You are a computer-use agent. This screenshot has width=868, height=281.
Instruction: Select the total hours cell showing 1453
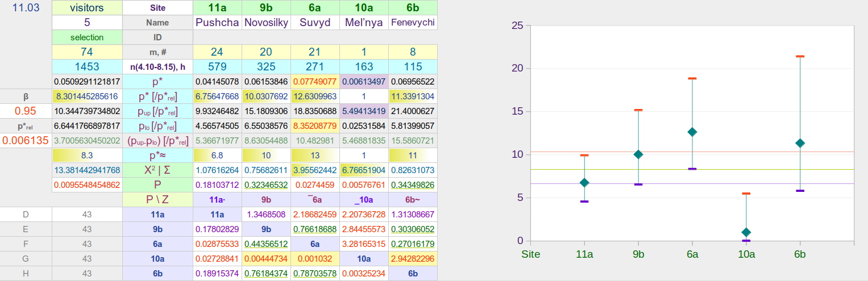point(87,67)
